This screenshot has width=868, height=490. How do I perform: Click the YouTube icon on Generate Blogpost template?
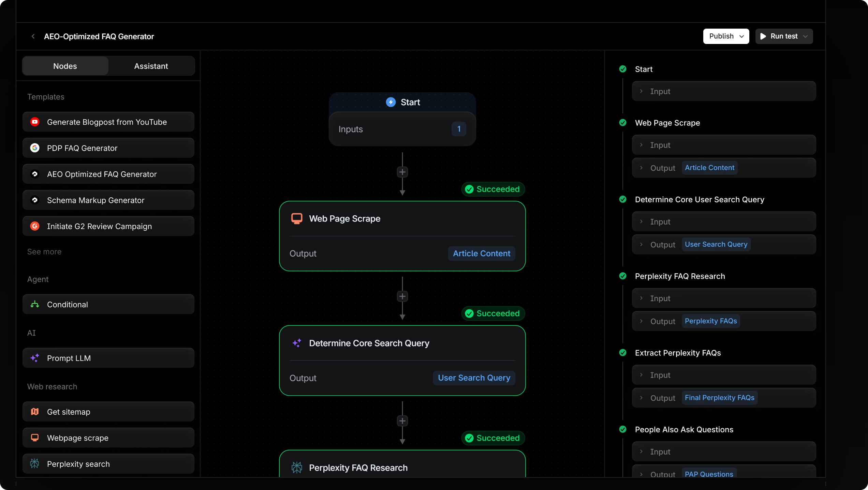tap(35, 122)
